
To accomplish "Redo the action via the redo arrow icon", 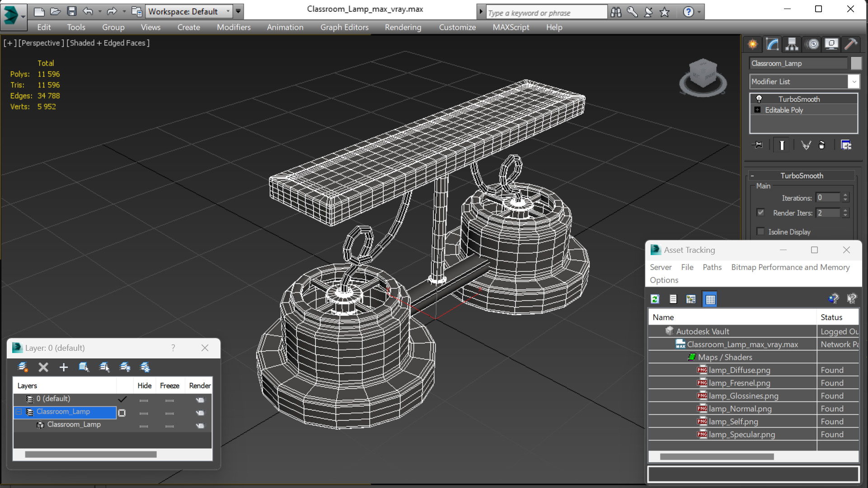I will coord(112,12).
